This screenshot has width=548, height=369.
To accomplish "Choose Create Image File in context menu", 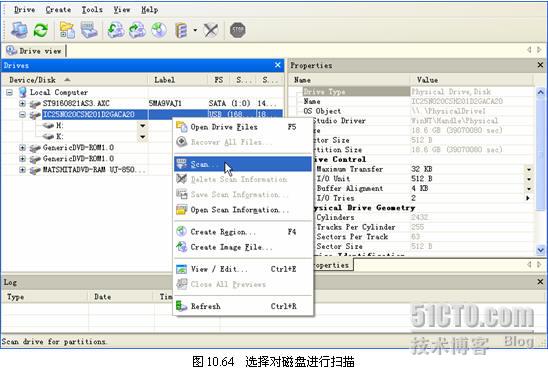I will pyautogui.click(x=243, y=247).
